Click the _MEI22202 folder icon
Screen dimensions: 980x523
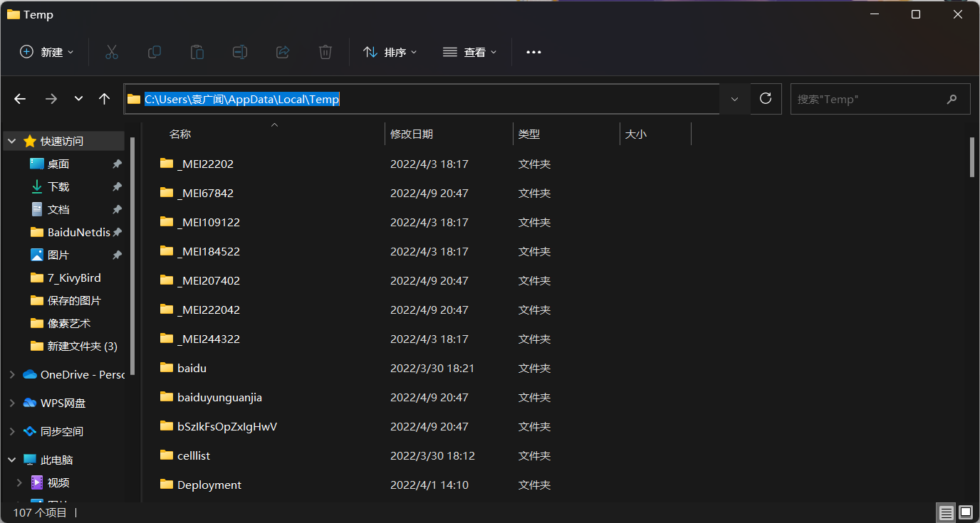(167, 164)
